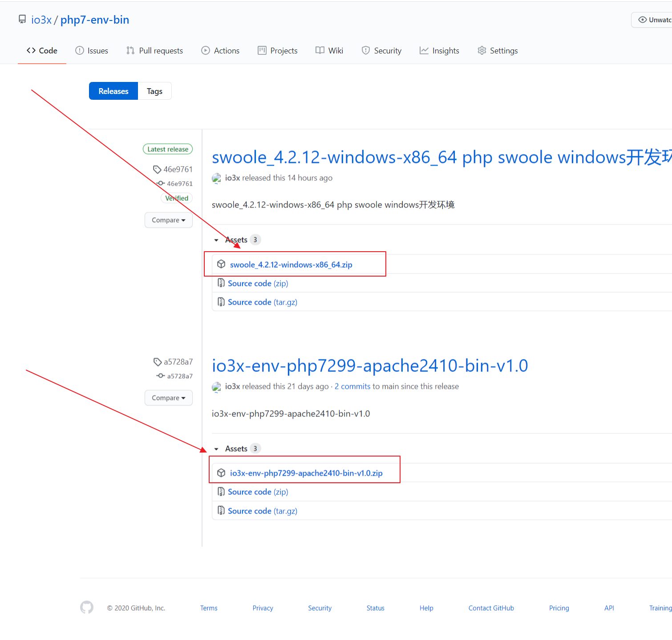Screen dimensions: 672x640
Task: Open the 46e9761 commit link
Action: pos(175,183)
